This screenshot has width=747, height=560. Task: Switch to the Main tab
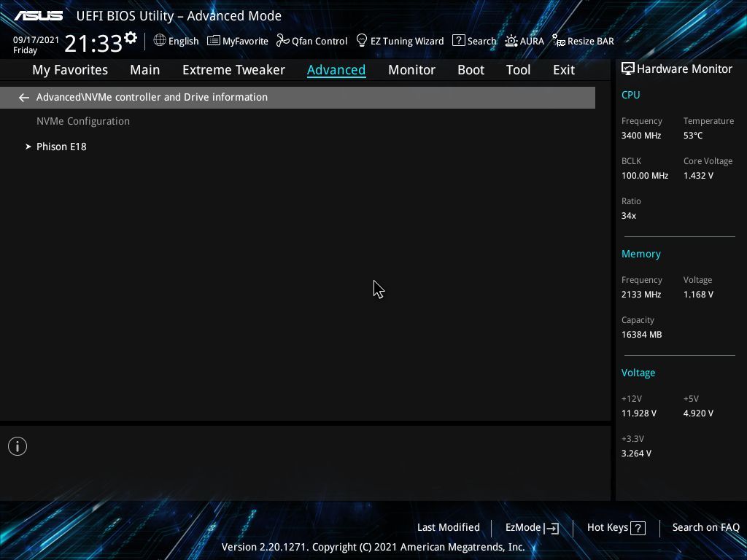click(145, 70)
